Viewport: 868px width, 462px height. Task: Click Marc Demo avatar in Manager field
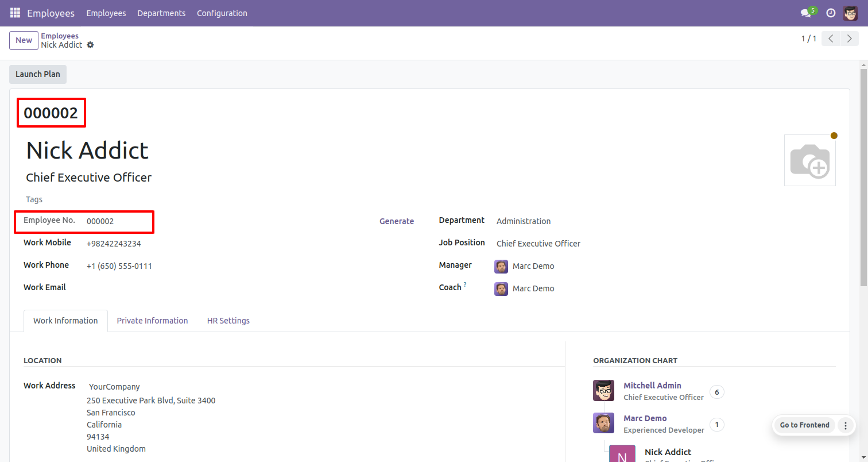pos(501,266)
